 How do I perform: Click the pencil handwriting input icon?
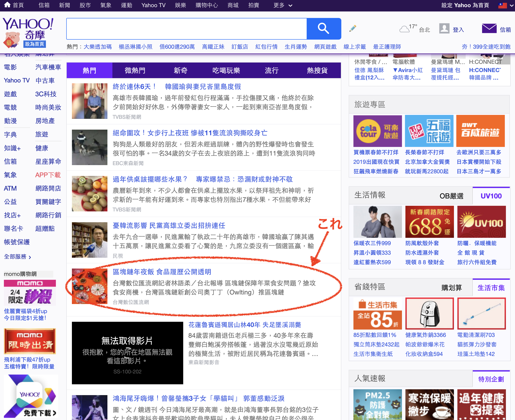click(x=353, y=29)
